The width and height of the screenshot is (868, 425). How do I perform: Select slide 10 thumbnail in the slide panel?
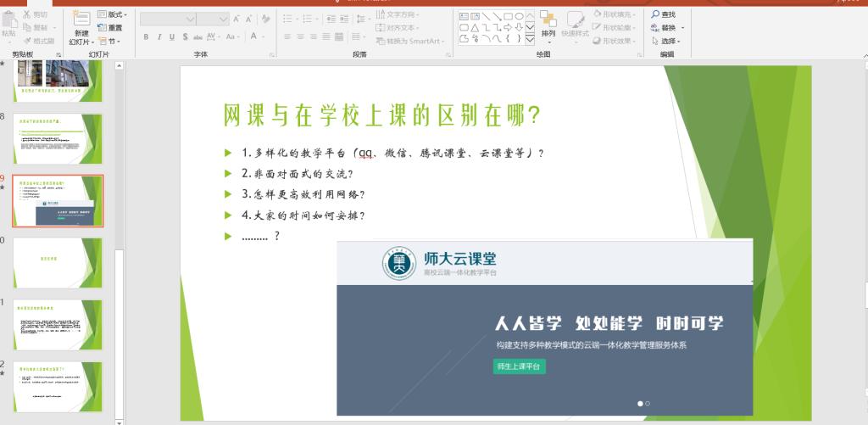[57, 263]
